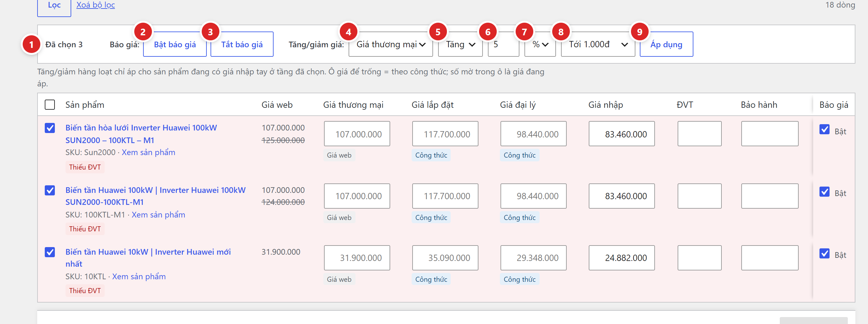Click Xem sản phẩm for SKU 100KTL-M1
This screenshot has height=324, width=868.
158,215
